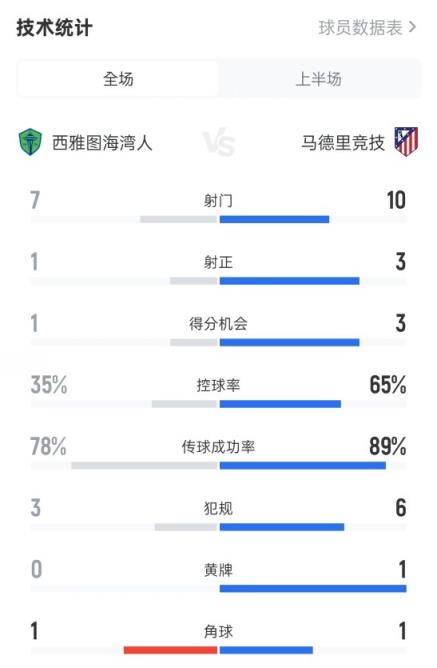Click the 西雅图海湾人 team name
437x668 pixels.
click(102, 143)
